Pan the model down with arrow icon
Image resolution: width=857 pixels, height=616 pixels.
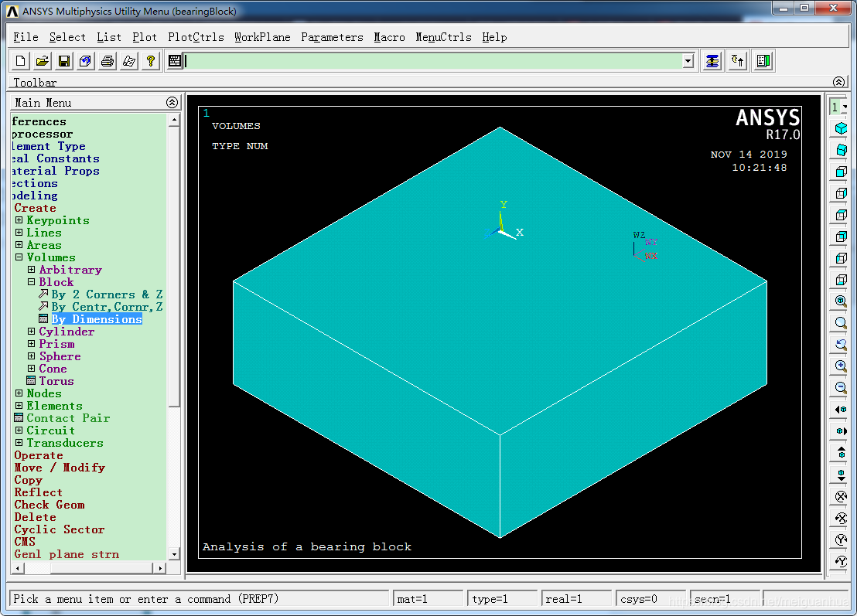(842, 474)
